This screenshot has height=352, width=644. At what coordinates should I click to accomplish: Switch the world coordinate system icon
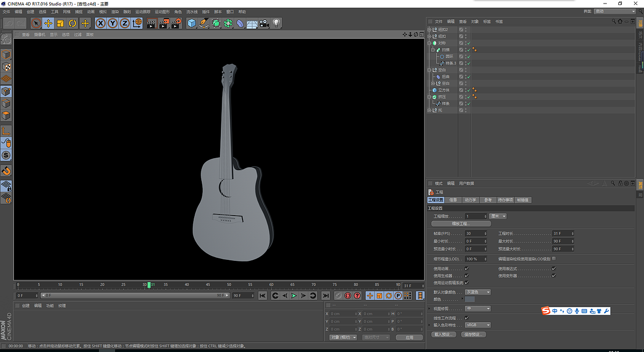pyautogui.click(x=137, y=23)
